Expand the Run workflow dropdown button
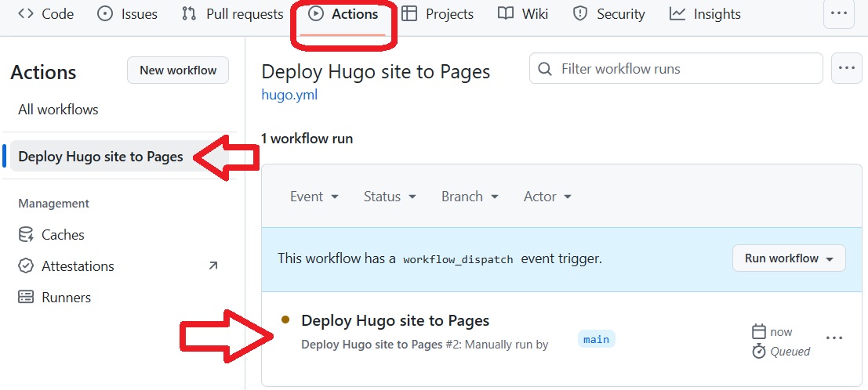Image resolution: width=868 pixels, height=390 pixels. [789, 258]
